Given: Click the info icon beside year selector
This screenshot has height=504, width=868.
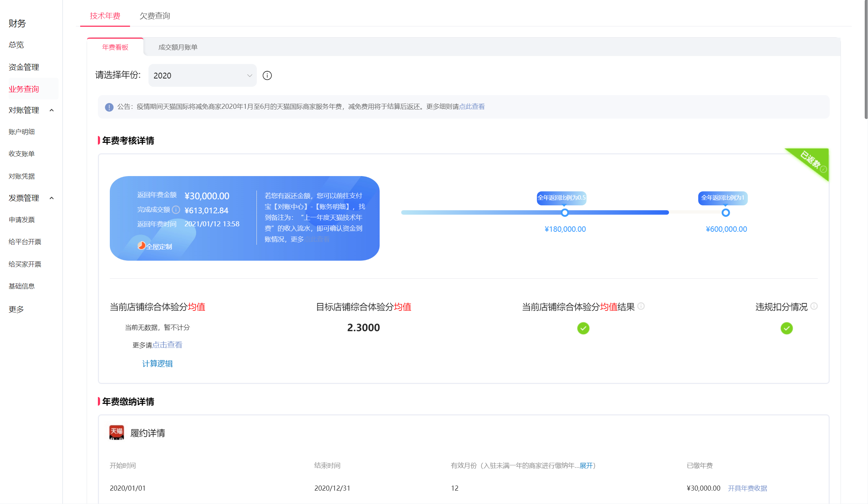Looking at the screenshot, I should point(267,76).
